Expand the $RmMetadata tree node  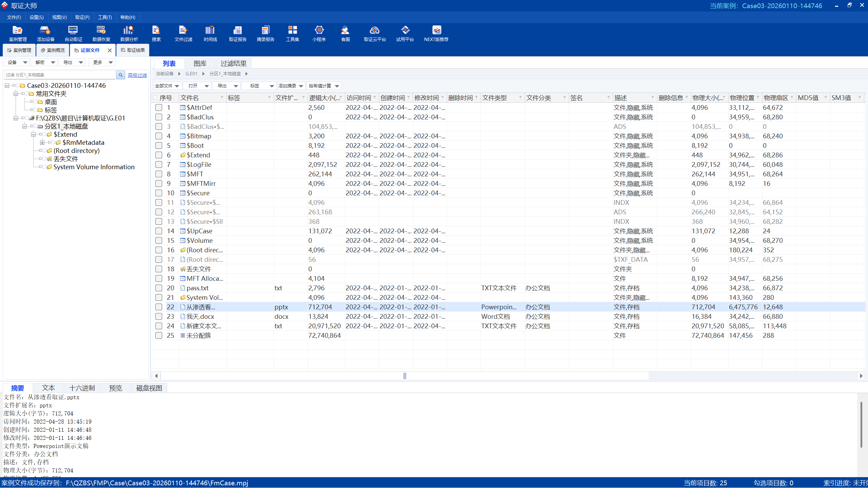coord(42,142)
